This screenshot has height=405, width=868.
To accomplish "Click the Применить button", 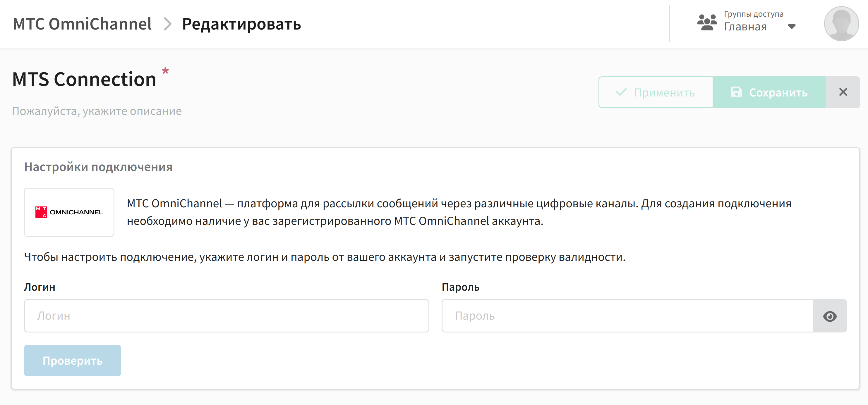I will [x=655, y=92].
